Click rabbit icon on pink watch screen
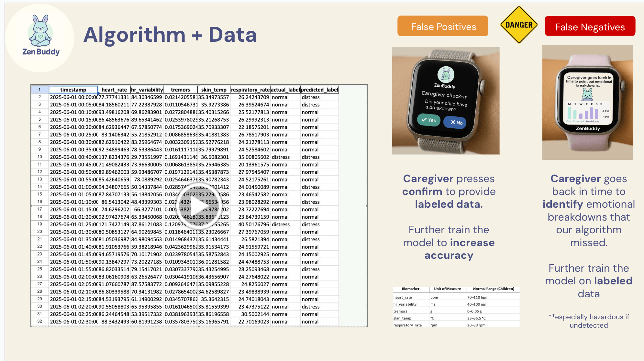Screen dimensions: 644x361 [x=587, y=94]
